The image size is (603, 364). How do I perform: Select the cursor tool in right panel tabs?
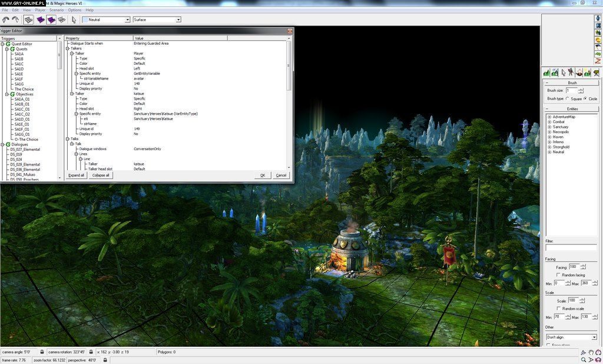coord(564,72)
